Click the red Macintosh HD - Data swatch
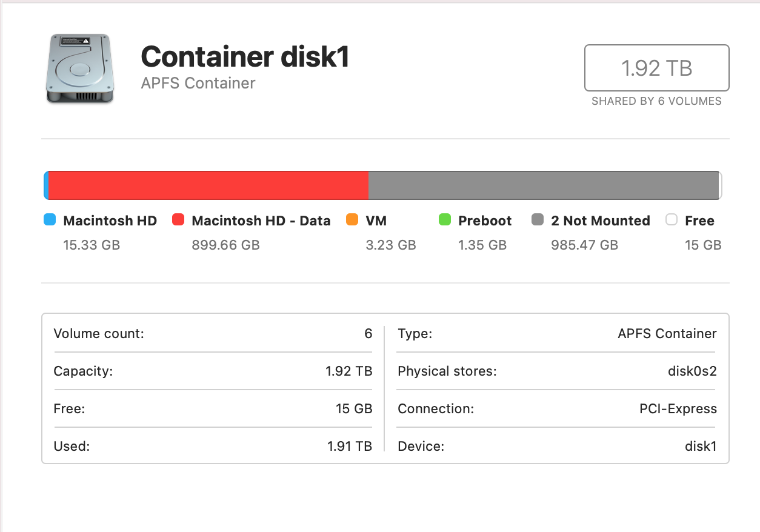 tap(178, 220)
